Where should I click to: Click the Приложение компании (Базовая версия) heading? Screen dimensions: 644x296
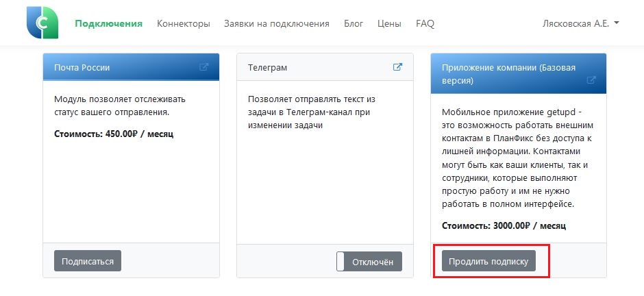508,74
